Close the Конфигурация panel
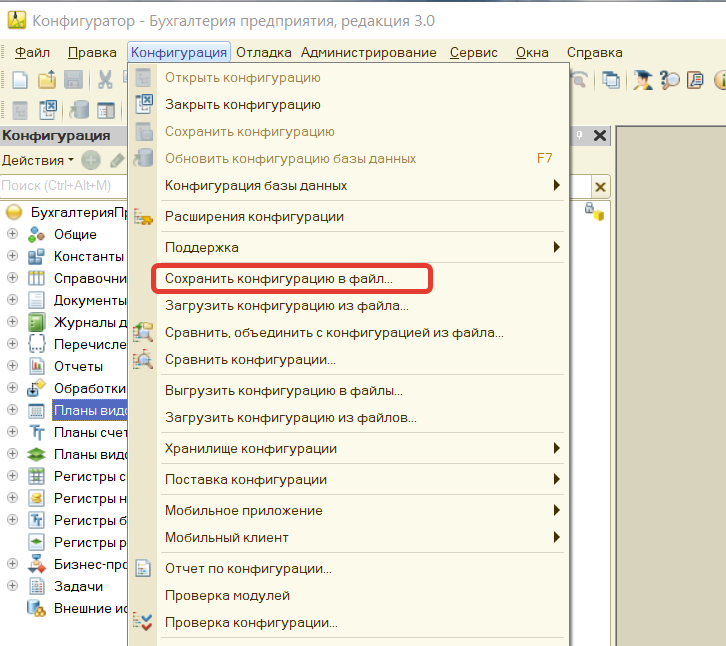The image size is (726, 646). pyautogui.click(x=600, y=136)
